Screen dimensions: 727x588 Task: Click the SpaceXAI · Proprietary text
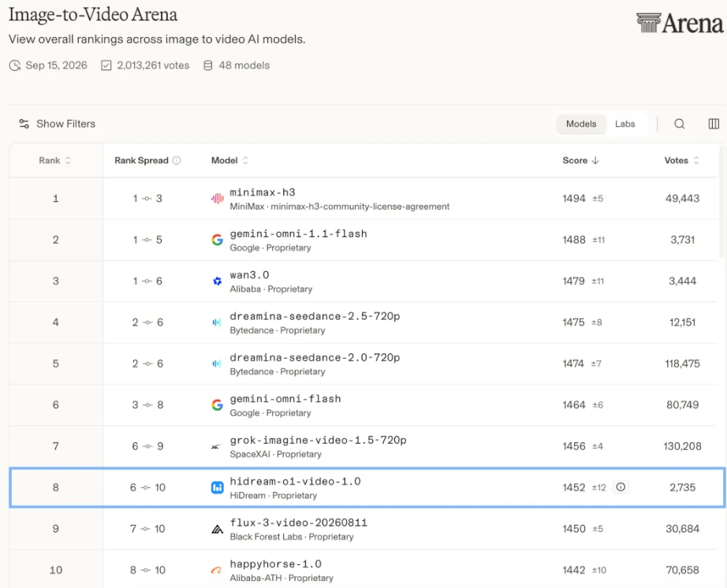(x=275, y=454)
